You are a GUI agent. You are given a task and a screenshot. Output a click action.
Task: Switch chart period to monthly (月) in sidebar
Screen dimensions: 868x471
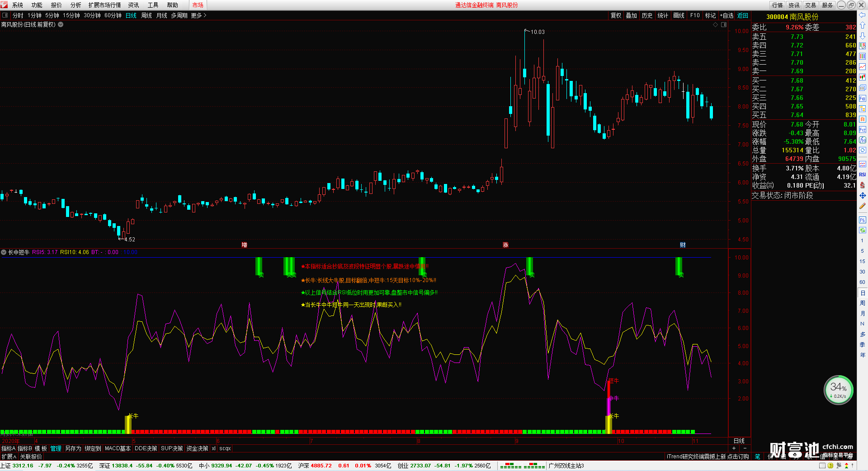point(863,314)
